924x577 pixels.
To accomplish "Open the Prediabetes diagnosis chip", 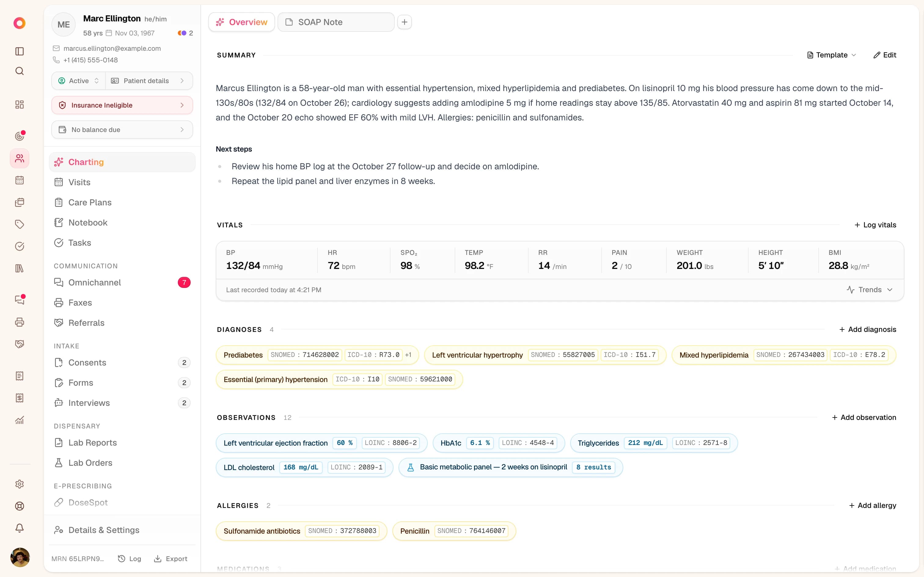I will coord(317,355).
